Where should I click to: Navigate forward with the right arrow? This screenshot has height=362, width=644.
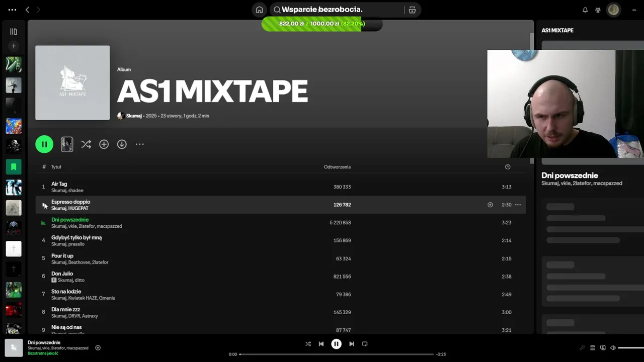click(38, 10)
